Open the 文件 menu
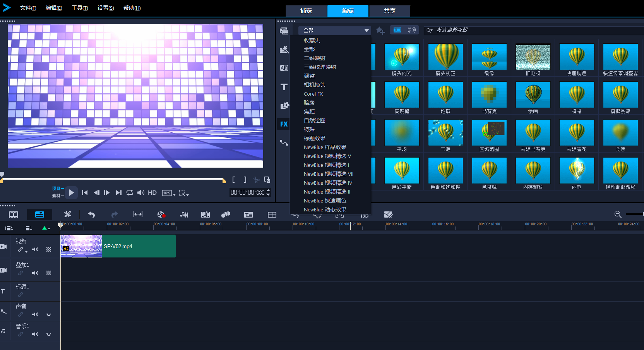 28,8
